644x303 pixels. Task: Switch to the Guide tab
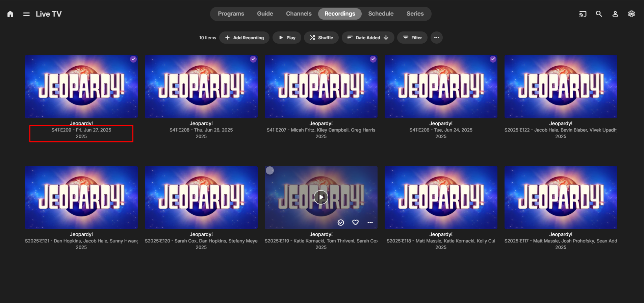click(265, 14)
